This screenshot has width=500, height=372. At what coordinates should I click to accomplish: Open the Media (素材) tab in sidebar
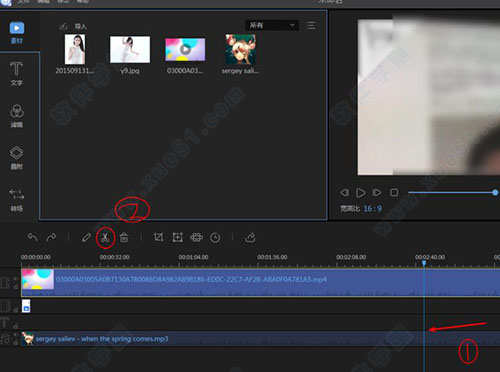point(17,33)
